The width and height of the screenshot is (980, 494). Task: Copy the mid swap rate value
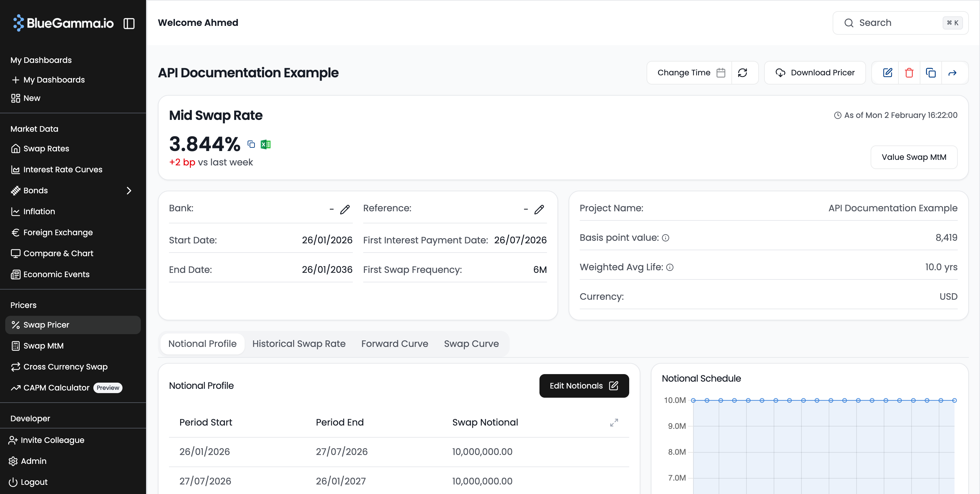(x=251, y=144)
